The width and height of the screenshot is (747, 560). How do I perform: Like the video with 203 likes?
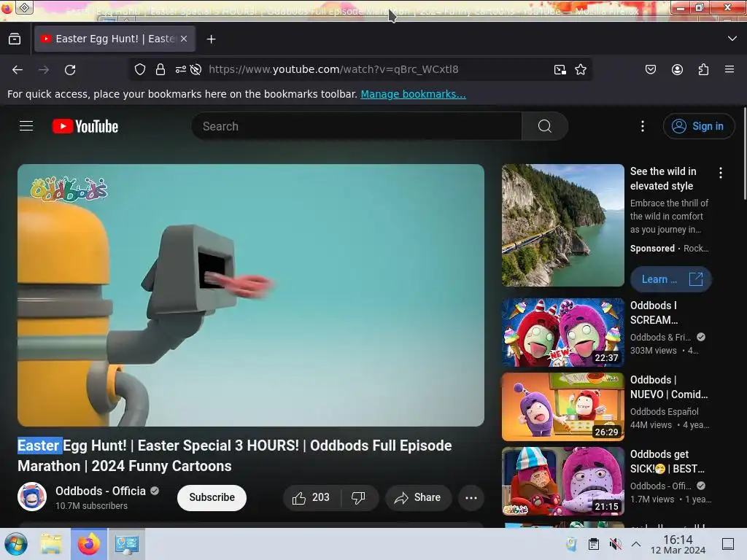click(312, 497)
